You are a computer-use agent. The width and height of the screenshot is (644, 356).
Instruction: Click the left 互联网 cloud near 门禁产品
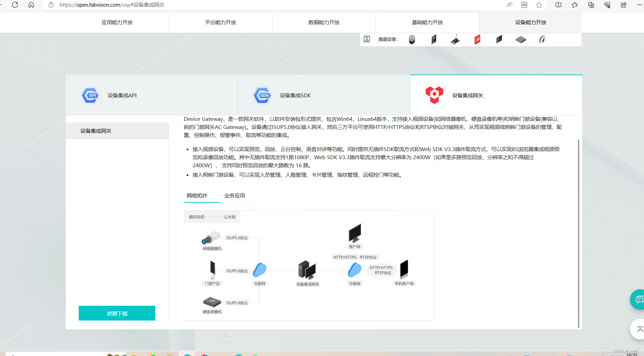click(260, 270)
